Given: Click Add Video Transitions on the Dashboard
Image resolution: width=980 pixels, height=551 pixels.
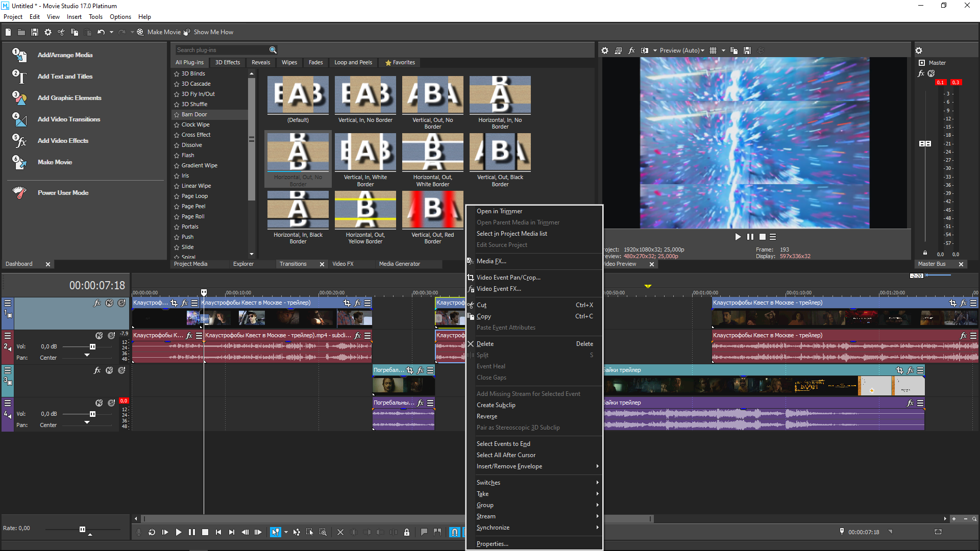Looking at the screenshot, I should click(x=68, y=119).
